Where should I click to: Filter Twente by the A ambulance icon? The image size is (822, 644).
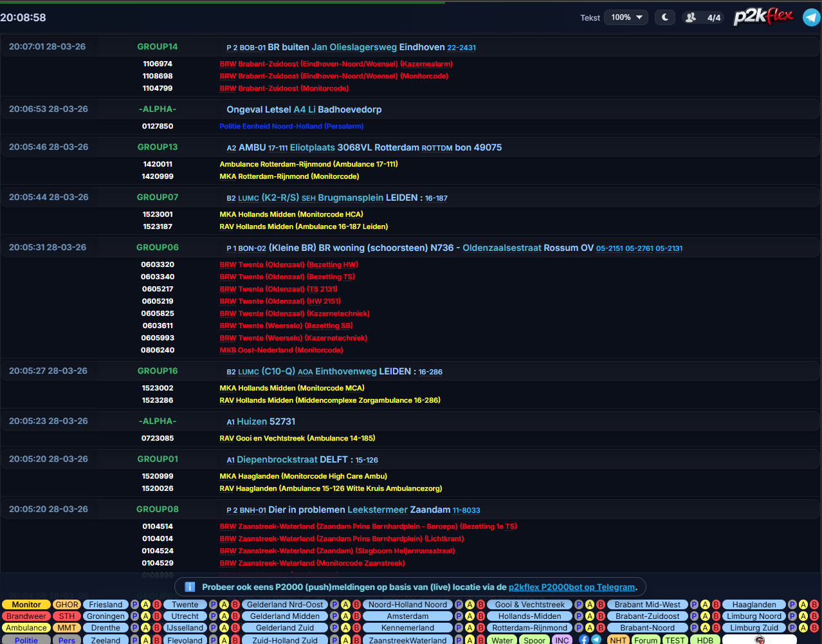(224, 605)
